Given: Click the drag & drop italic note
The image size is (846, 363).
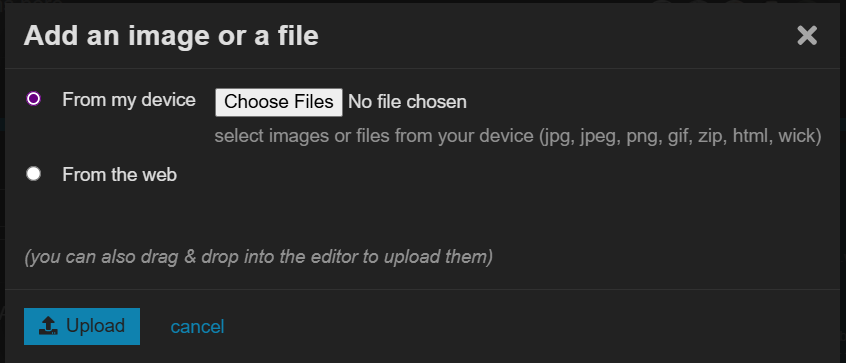Looking at the screenshot, I should (258, 257).
